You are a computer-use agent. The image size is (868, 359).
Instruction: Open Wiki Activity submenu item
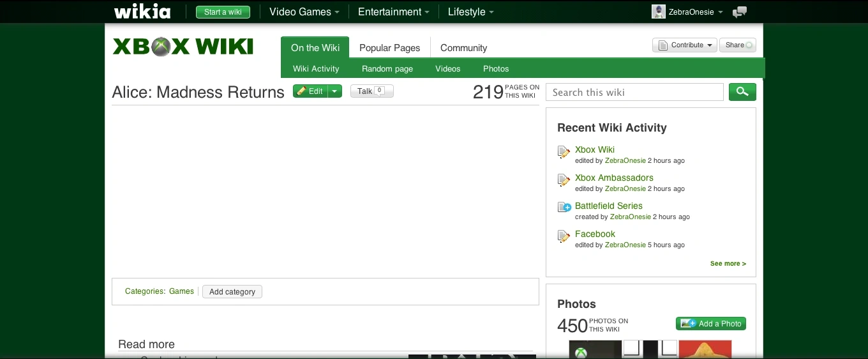click(x=316, y=68)
